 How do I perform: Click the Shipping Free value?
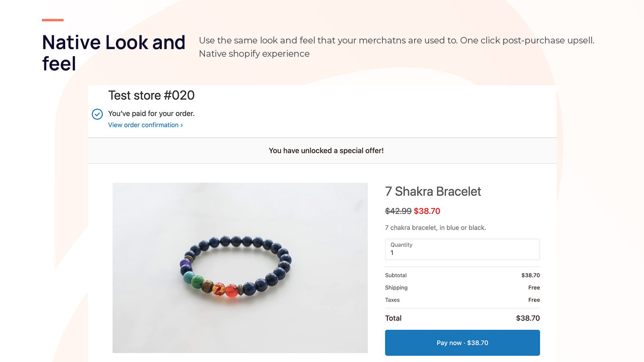coord(534,288)
